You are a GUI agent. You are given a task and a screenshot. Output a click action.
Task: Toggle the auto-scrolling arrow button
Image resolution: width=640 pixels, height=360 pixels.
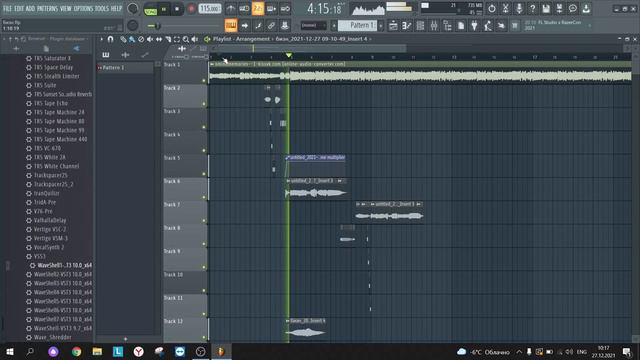point(244,26)
